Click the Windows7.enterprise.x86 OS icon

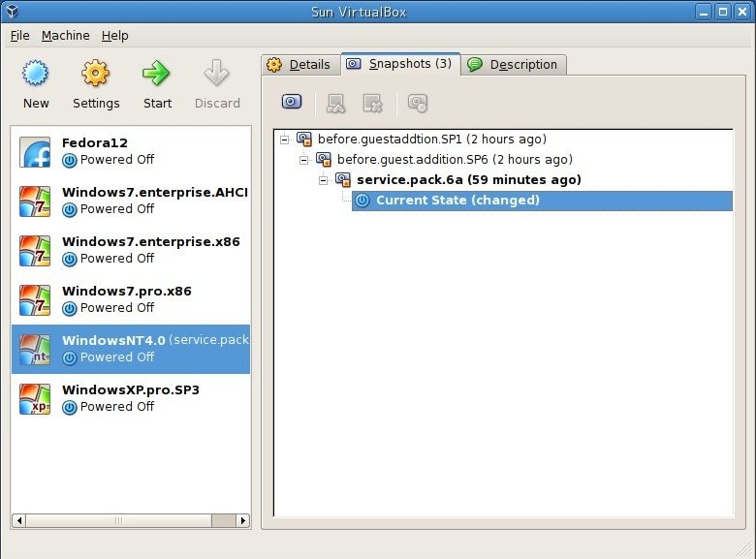coord(35,251)
